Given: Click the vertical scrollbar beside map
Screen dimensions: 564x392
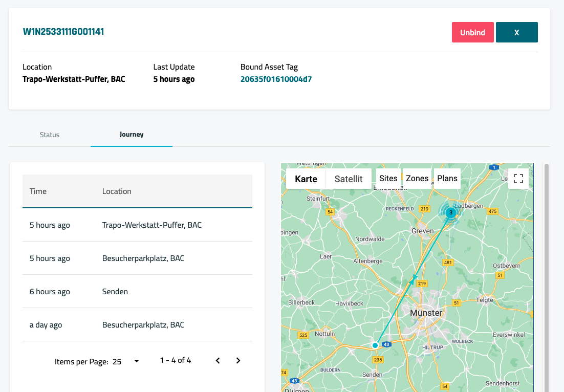Looking at the screenshot, I should [546, 276].
